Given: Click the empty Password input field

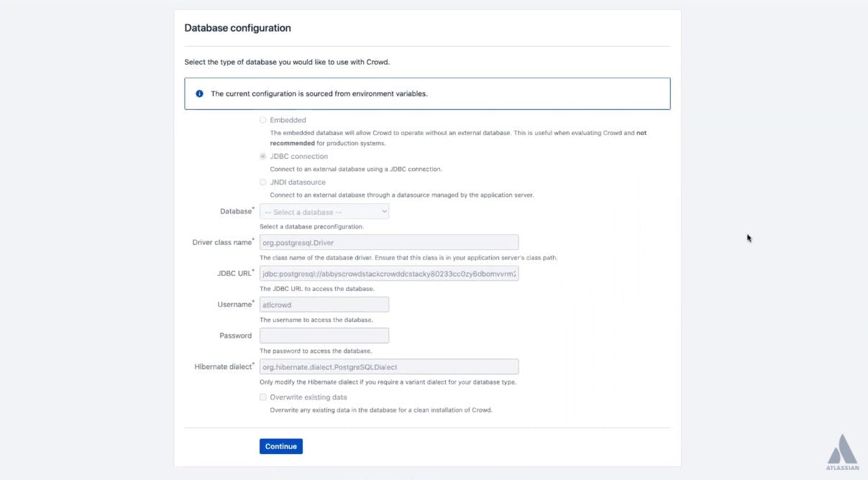Looking at the screenshot, I should click(x=324, y=336).
